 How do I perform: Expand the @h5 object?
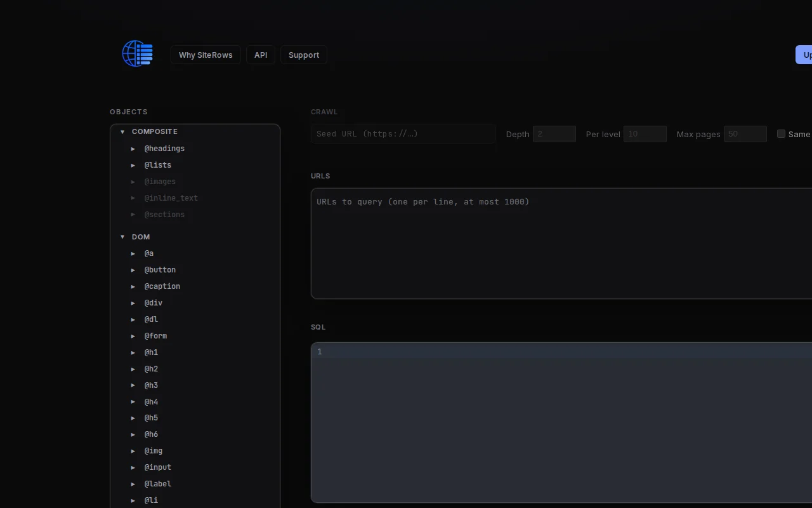tap(133, 418)
